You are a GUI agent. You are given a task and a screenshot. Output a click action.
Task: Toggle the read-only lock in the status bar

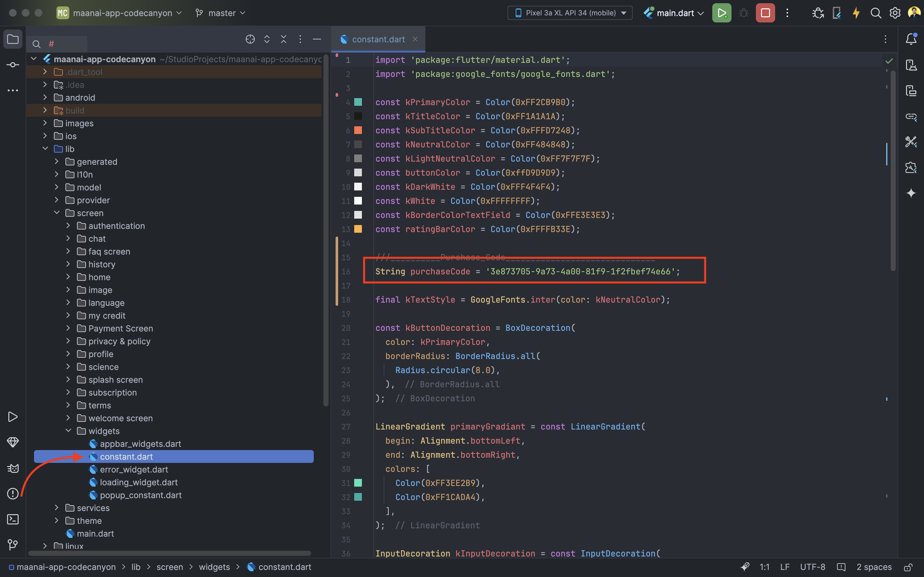908,567
